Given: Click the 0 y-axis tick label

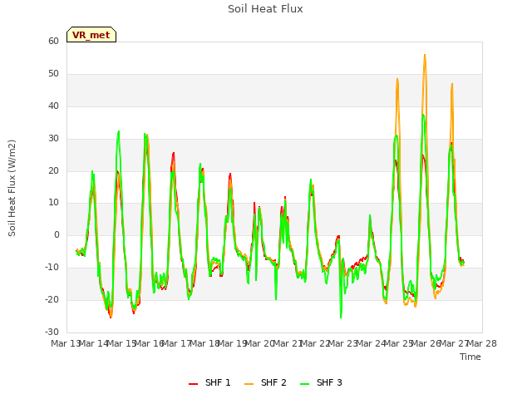Looking at the screenshot, I should (x=57, y=234).
